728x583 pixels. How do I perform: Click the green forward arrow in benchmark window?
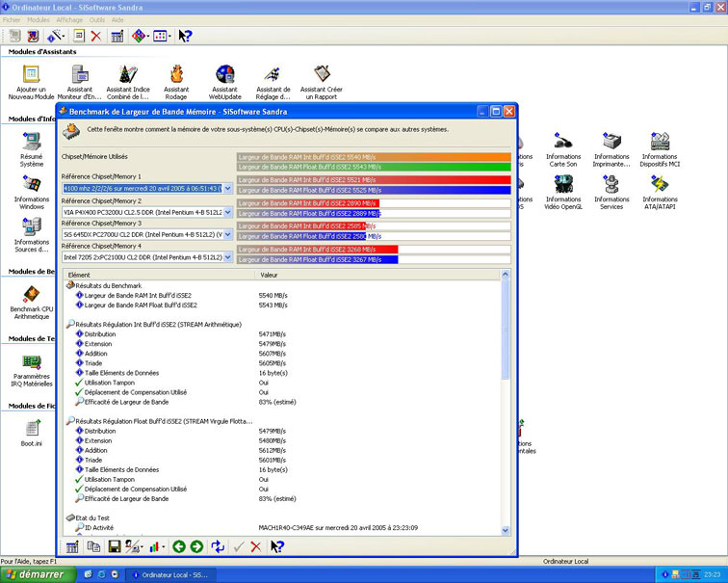click(x=196, y=546)
